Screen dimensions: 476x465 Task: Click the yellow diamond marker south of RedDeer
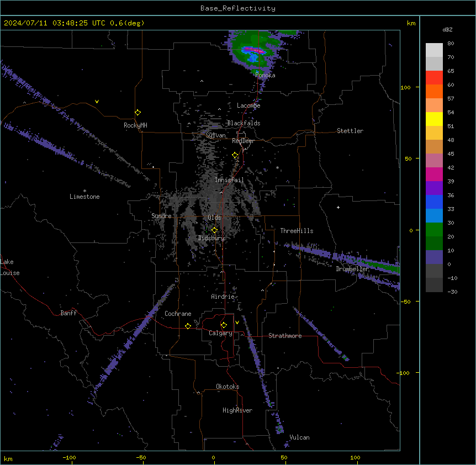[235, 155]
